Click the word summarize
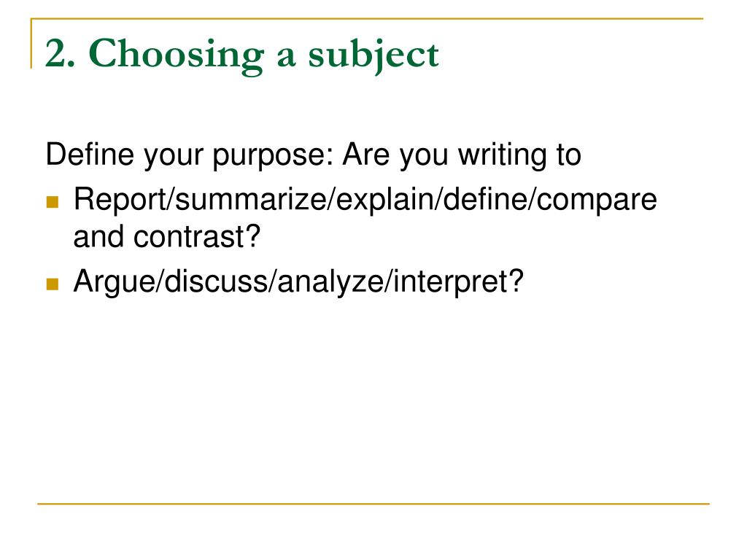Screen dimensions: 747x560 click(251, 199)
